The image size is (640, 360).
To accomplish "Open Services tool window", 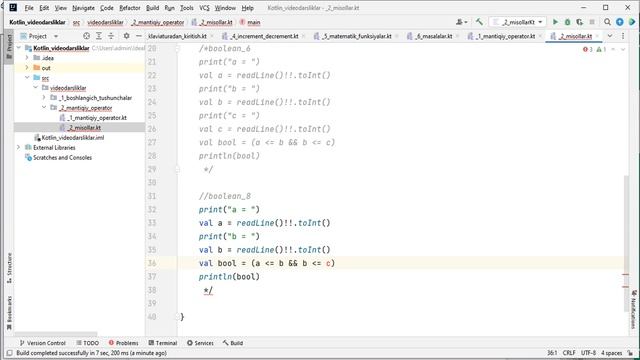I will [x=200, y=343].
